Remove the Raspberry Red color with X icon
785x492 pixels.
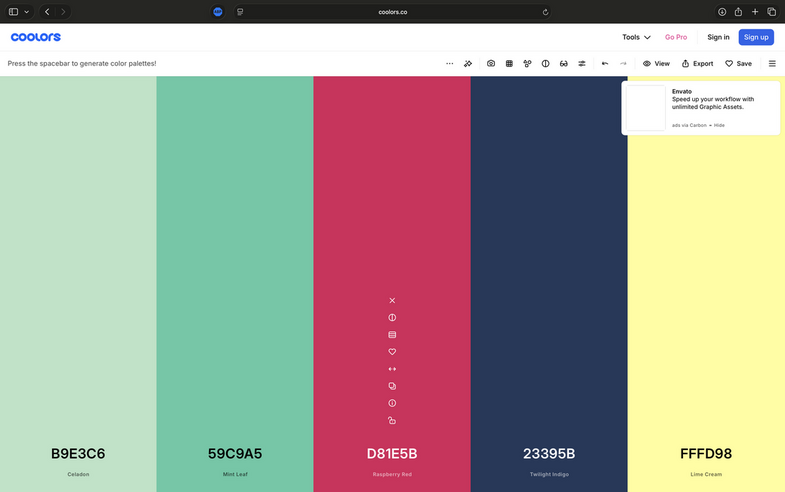[x=392, y=301]
